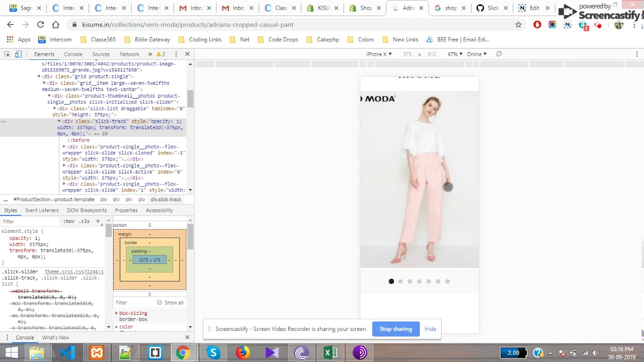Click the ::before pseudo element row
This screenshot has width=644, height=362.
coord(78,140)
